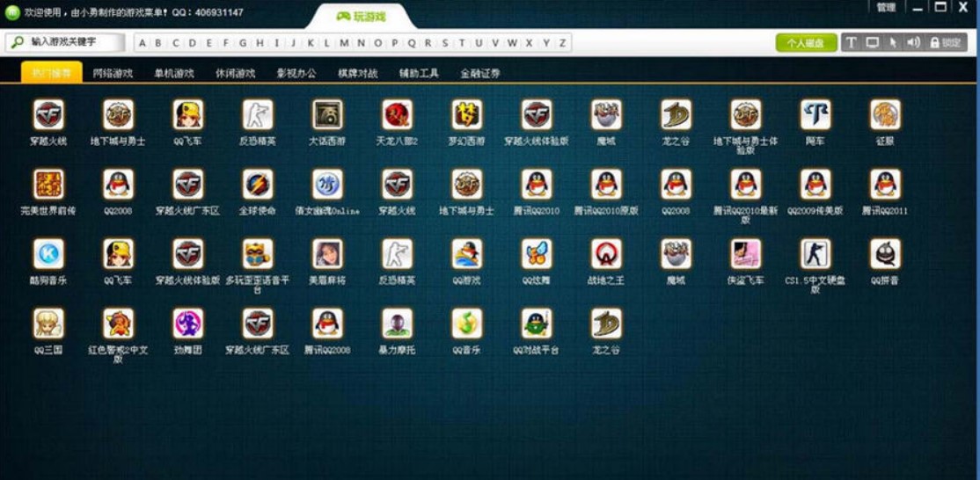
Task: Open the QQ游戏 icon
Action: (467, 254)
